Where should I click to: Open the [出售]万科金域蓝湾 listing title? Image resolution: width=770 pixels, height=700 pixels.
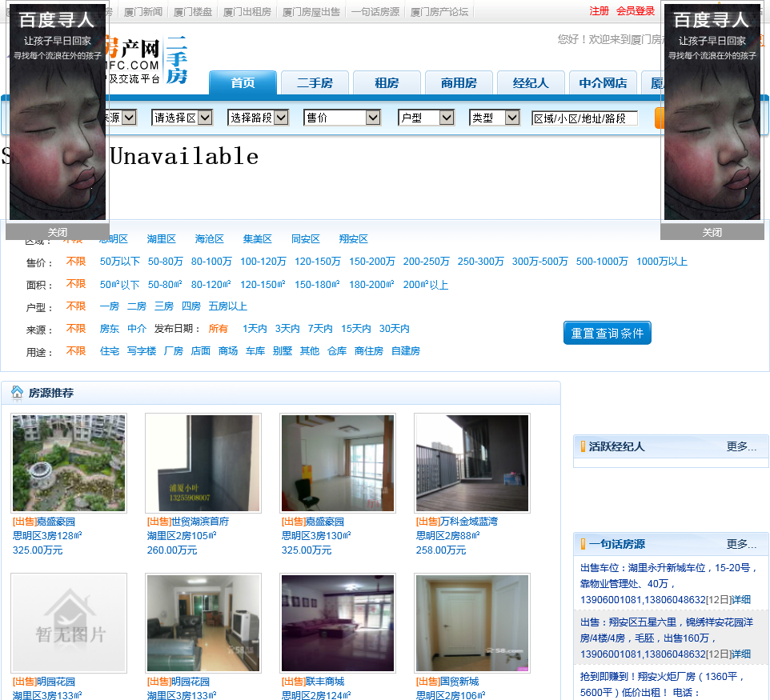coord(457,522)
